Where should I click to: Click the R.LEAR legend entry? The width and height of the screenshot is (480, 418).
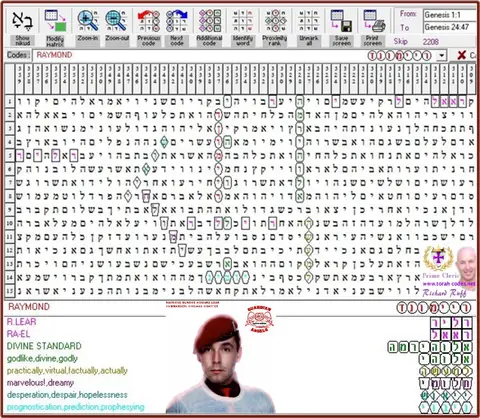[x=21, y=322]
